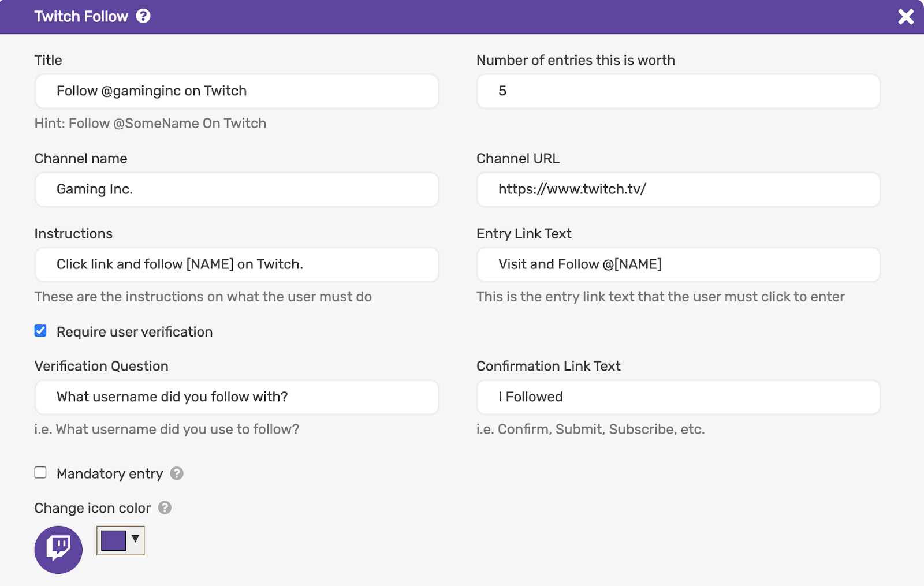Image resolution: width=924 pixels, height=586 pixels.
Task: Click the Mandatory entry help icon
Action: click(177, 473)
